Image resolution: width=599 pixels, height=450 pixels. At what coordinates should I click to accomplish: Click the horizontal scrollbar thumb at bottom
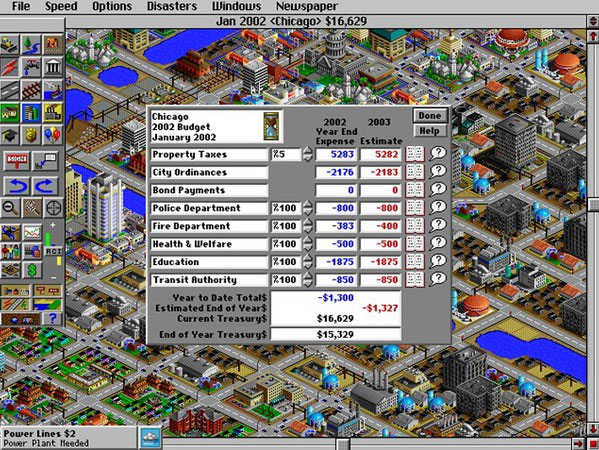(x=343, y=444)
